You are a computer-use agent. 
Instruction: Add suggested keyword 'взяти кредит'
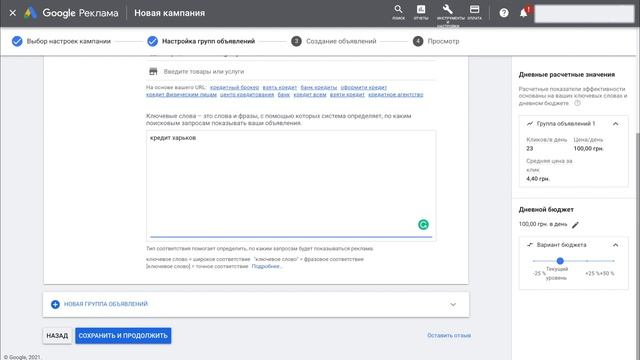click(347, 94)
